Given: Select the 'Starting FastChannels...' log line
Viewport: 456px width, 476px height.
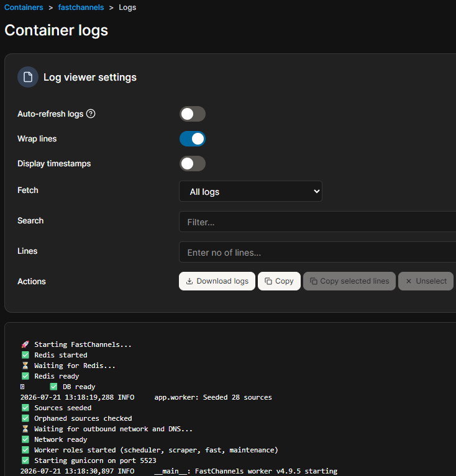Looking at the screenshot, I should 76,344.
